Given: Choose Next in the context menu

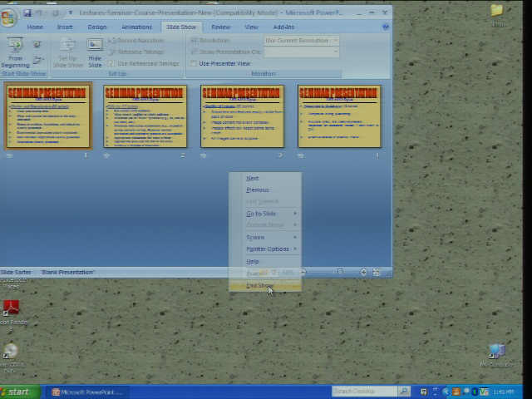Looking at the screenshot, I should (x=265, y=178).
